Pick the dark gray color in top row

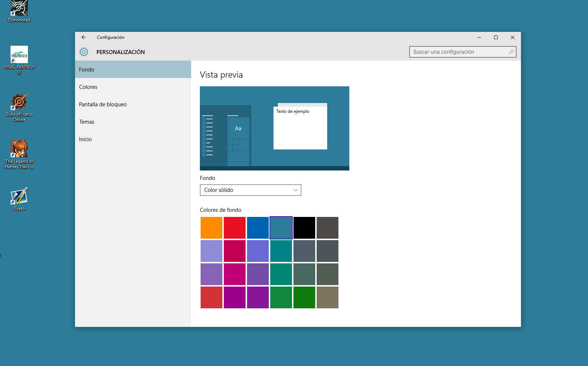click(x=328, y=228)
